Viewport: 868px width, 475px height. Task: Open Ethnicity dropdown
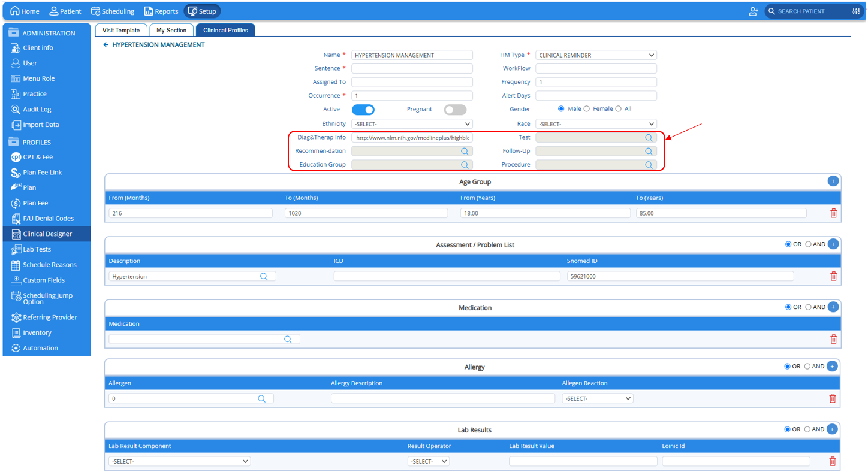412,124
